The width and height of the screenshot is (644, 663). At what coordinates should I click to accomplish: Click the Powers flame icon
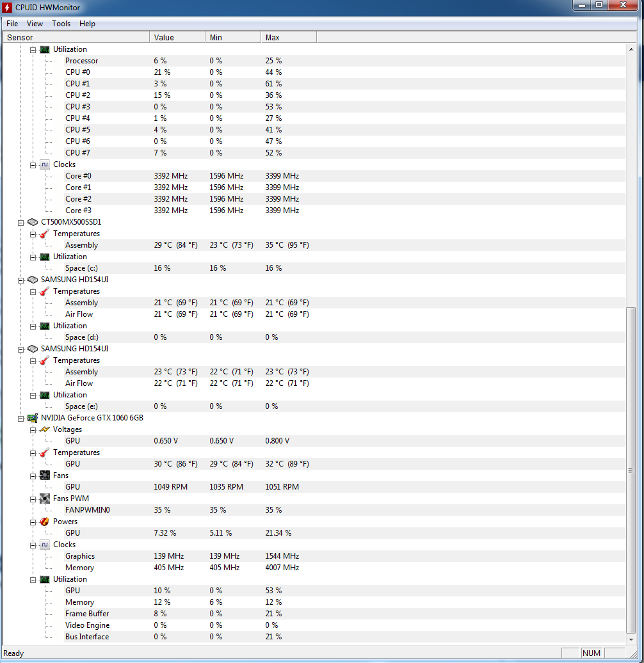tap(45, 522)
